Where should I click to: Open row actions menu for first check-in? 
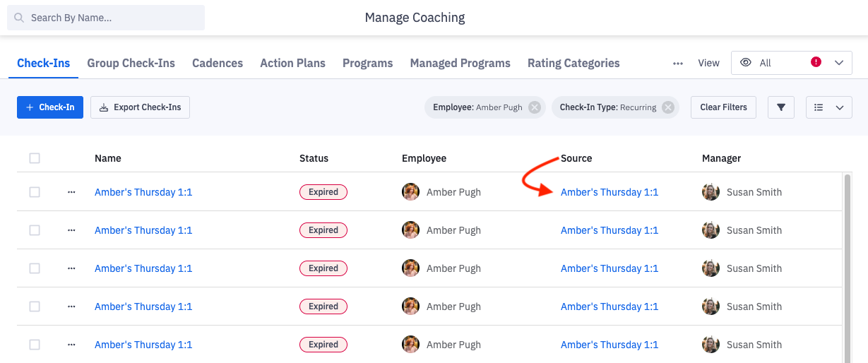(71, 192)
